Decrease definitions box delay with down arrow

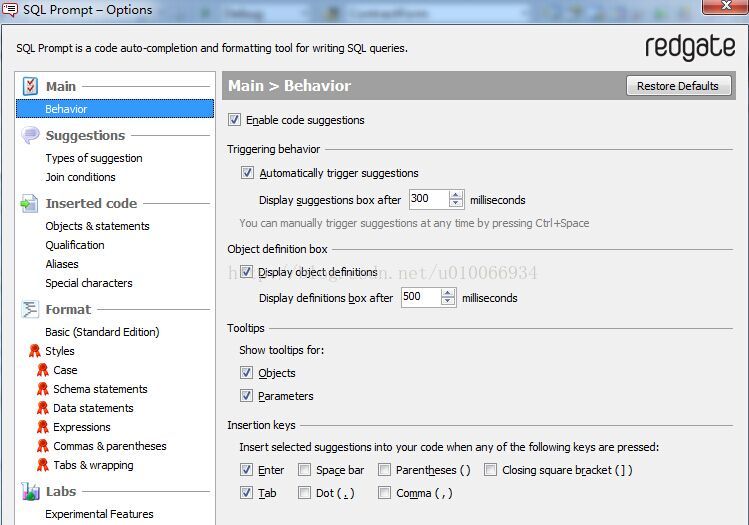coord(448,301)
